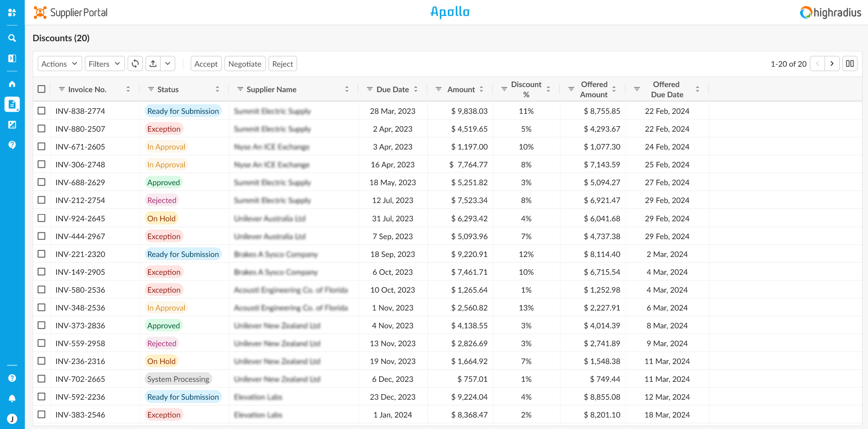Sort by Discount % arrows
The width and height of the screenshot is (868, 429).
(548, 89)
